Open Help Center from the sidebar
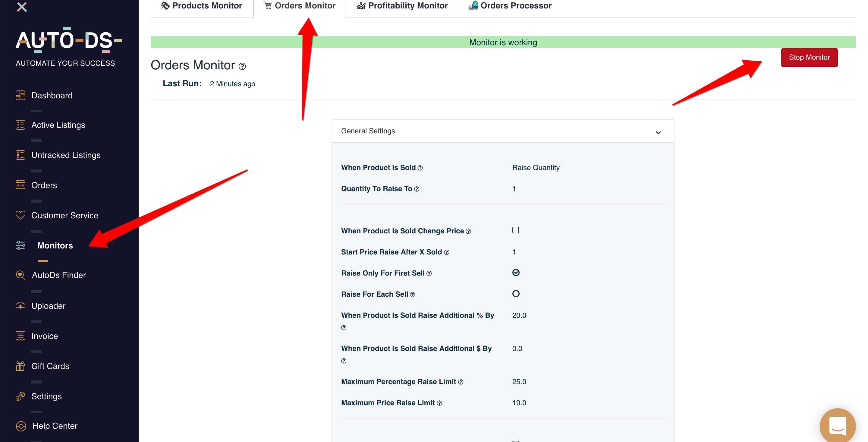 tap(55, 426)
